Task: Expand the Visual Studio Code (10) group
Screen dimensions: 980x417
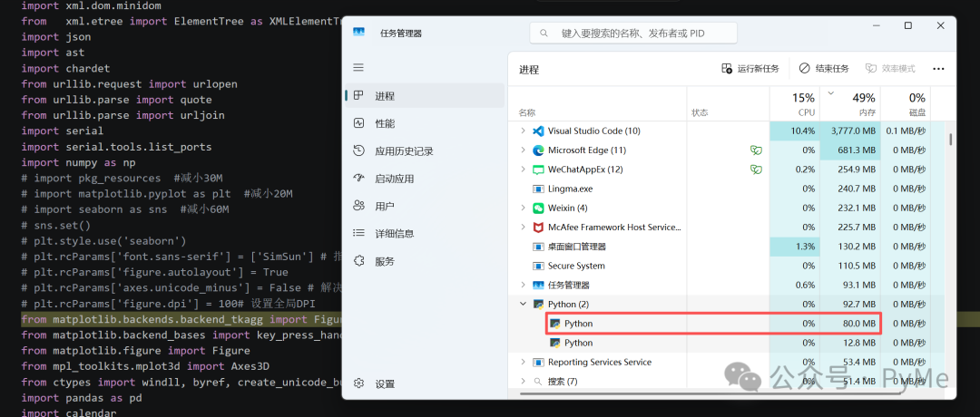Action: (524, 131)
